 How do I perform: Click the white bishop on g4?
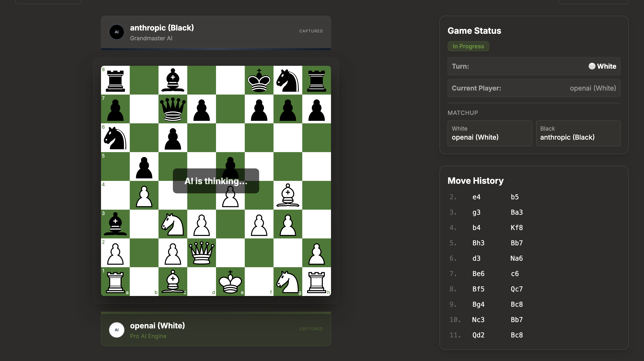(288, 195)
